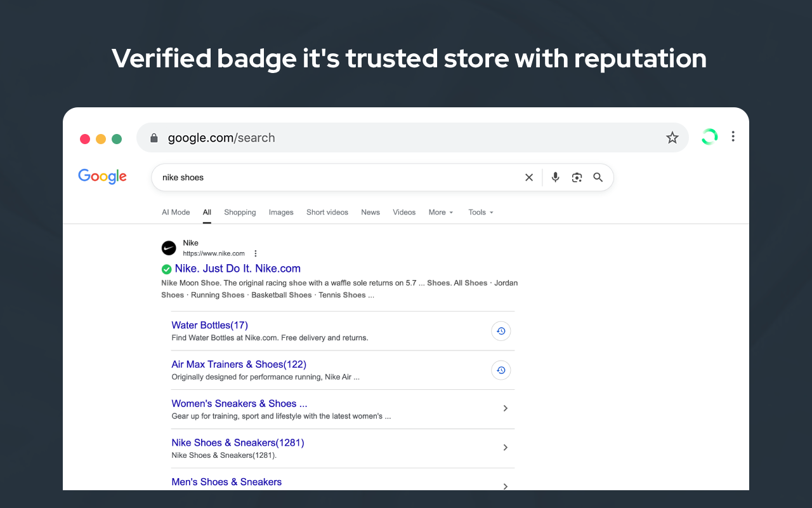Open Women's Sneakers & Shoes link
The width and height of the screenshot is (812, 508).
[x=239, y=404]
